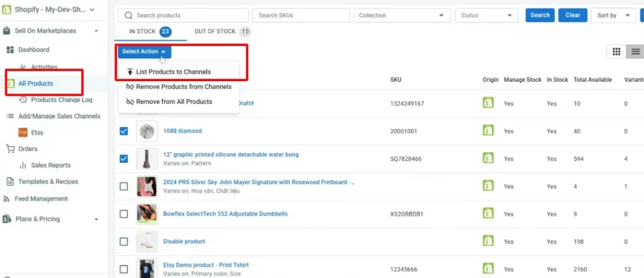Open the Status filter dropdown
This screenshot has height=278, width=644.
tap(487, 16)
